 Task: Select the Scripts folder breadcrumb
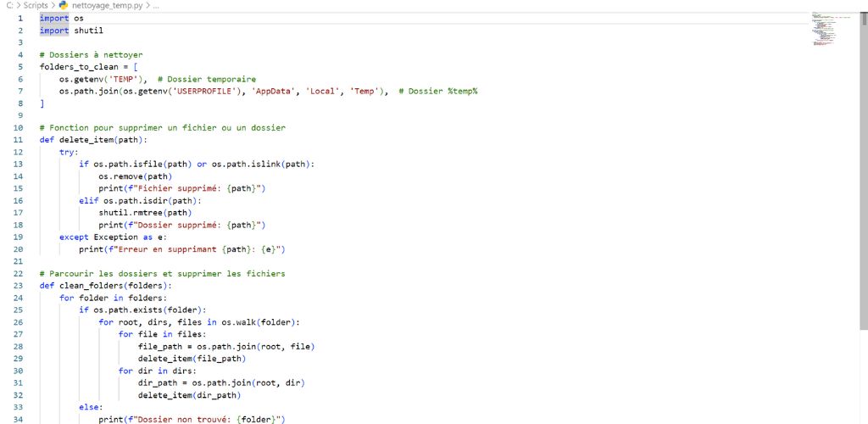(x=36, y=5)
